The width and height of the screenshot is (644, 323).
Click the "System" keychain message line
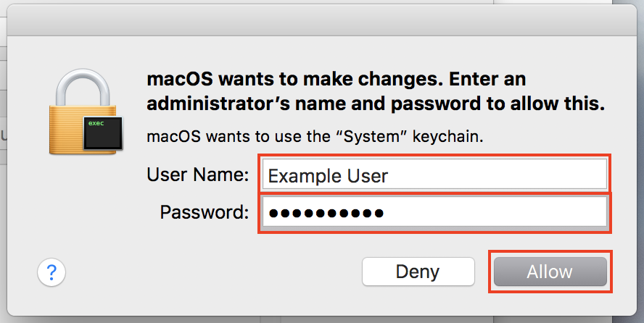(315, 135)
